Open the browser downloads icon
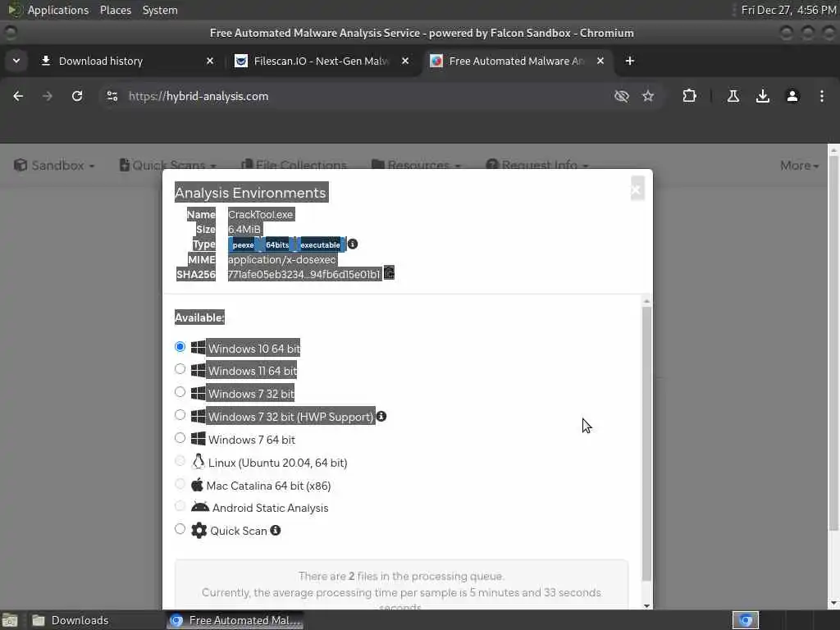This screenshot has height=630, width=840. point(763,97)
